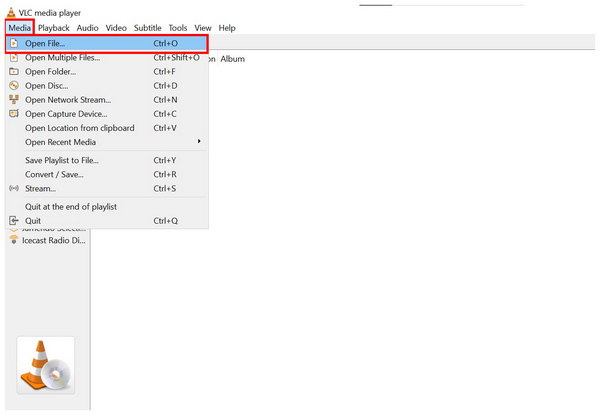Viewport: 600px width, 415px height.
Task: Open the View menu
Action: 203,28
